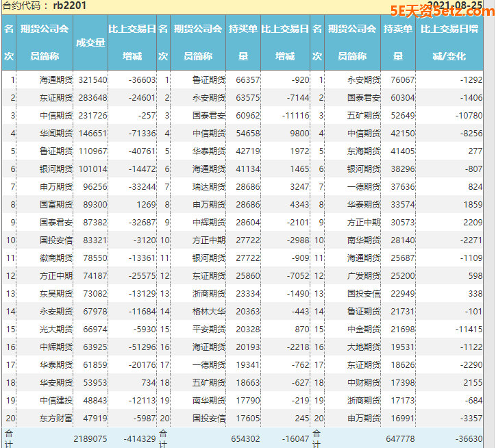The image size is (496, 448).
Task: Click the 持买单量 column header
Action: 243,42
